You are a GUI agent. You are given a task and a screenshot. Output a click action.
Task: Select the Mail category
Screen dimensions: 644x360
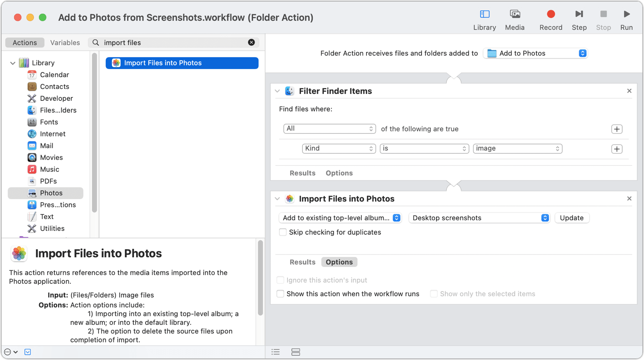coord(46,146)
